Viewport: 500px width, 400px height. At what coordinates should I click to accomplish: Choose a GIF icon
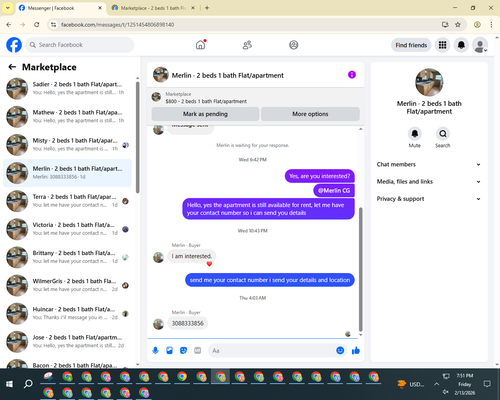(198, 350)
